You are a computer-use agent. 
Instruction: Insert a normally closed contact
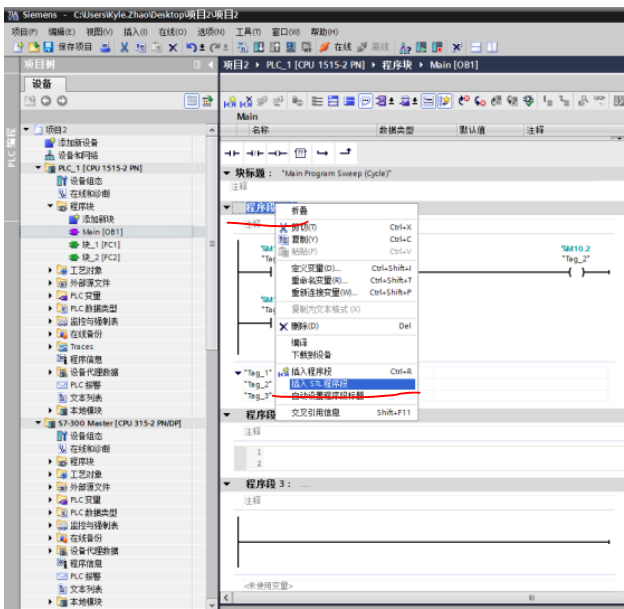tap(255, 153)
